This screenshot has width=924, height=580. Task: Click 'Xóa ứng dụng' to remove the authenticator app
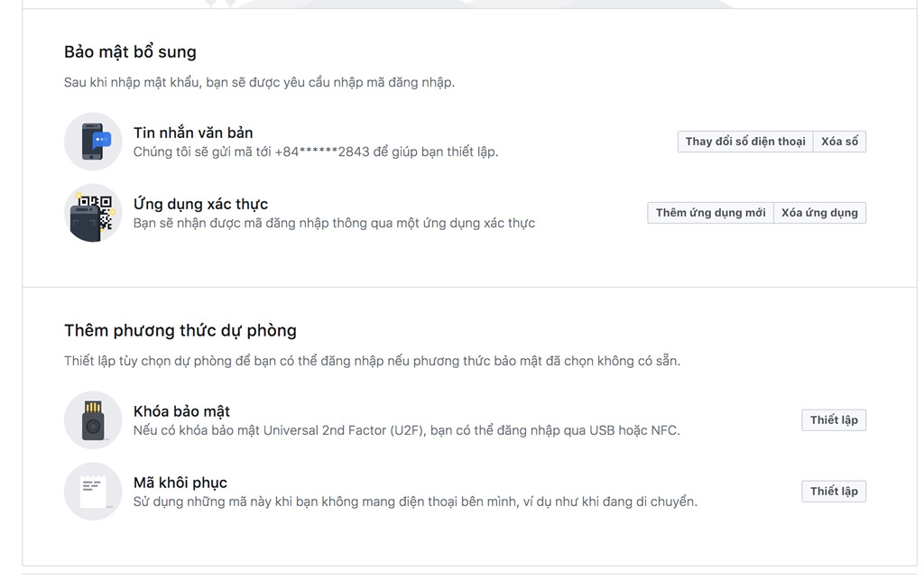click(x=818, y=212)
